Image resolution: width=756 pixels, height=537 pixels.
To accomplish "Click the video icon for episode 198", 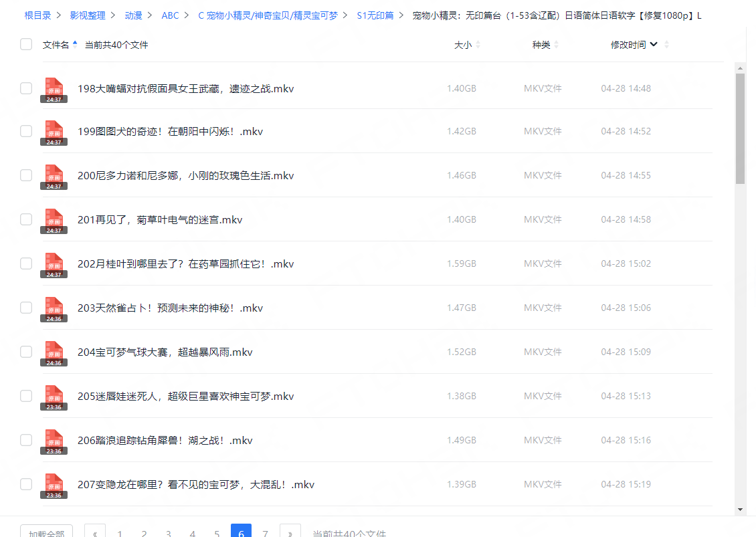I will (x=54, y=88).
